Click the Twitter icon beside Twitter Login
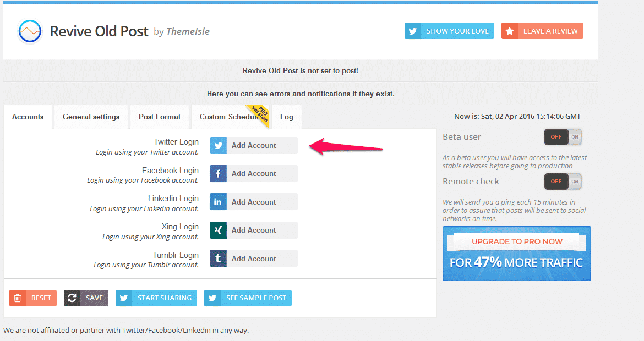The image size is (644, 341). [x=218, y=146]
